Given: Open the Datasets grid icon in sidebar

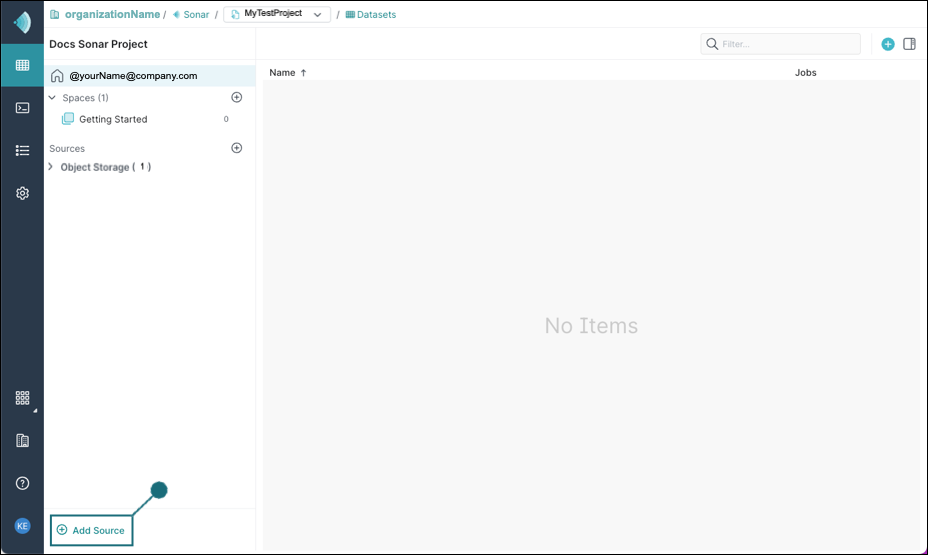Looking at the screenshot, I should click(22, 65).
